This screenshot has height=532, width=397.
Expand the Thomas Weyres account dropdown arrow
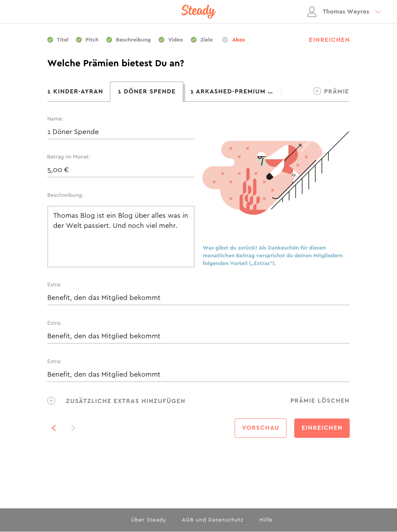point(378,12)
